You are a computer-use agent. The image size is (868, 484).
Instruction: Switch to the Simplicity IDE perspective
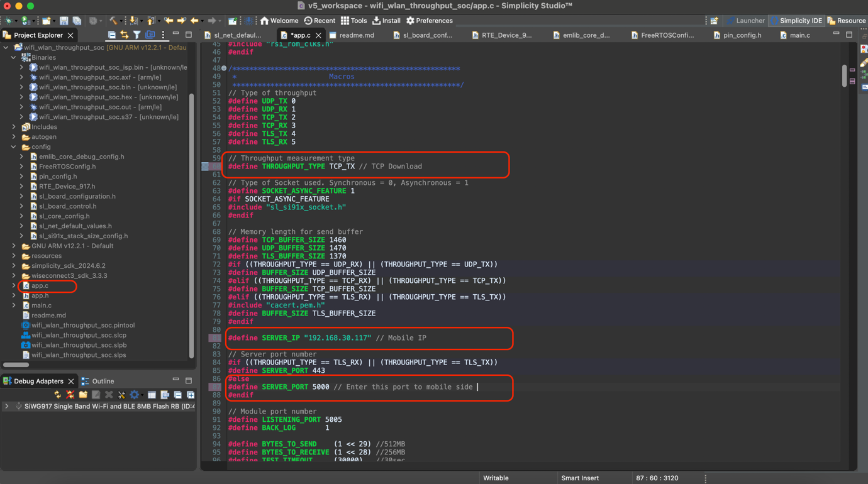pyautogui.click(x=796, y=21)
